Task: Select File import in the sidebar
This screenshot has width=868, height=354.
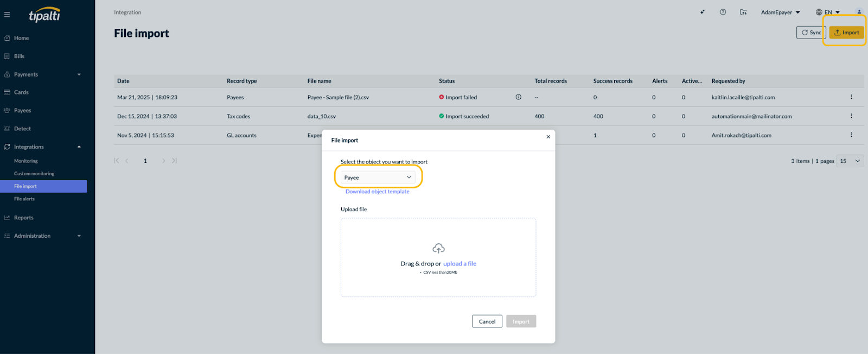Action: coord(43,186)
